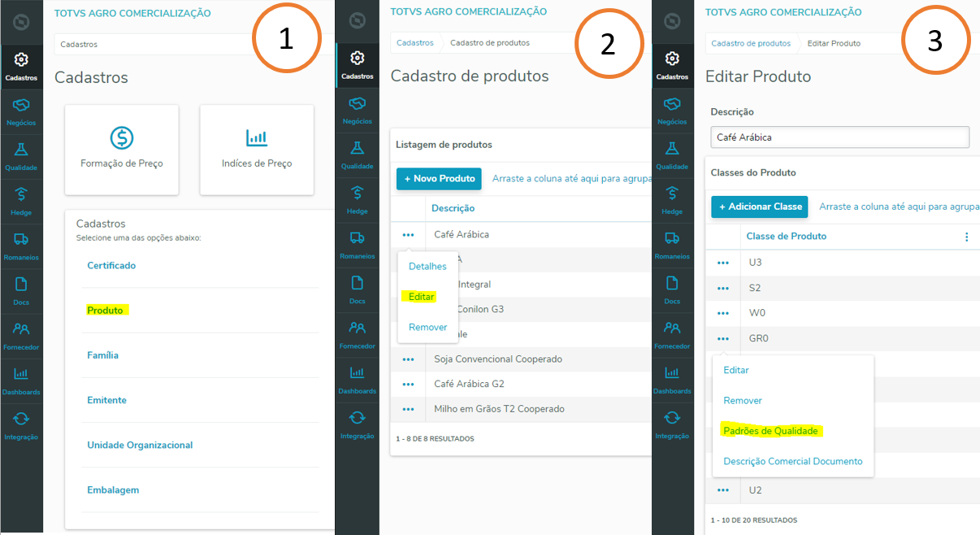
Task: Open Docs file icon in left panel sidebar
Action: (x=21, y=284)
